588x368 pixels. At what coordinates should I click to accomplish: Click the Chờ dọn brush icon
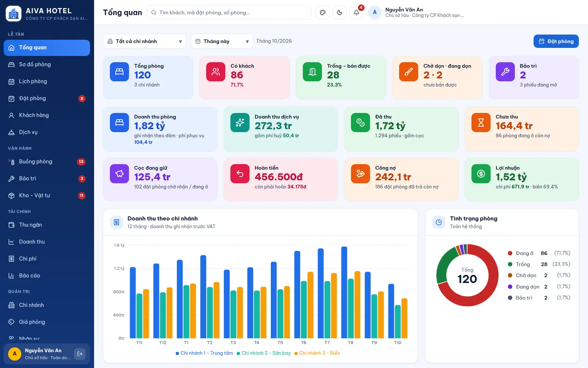(x=409, y=72)
